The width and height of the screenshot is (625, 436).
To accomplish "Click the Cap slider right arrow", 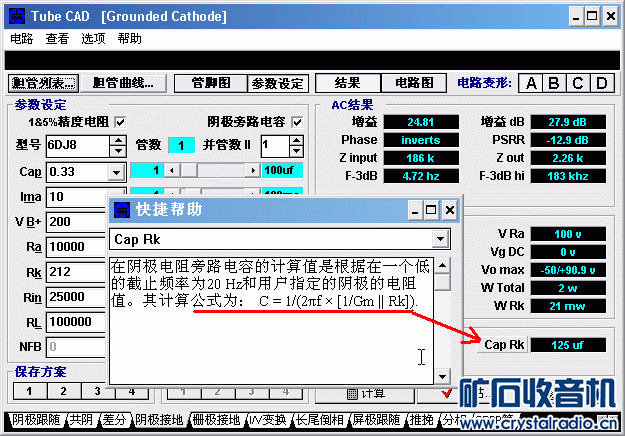I will 253,171.
